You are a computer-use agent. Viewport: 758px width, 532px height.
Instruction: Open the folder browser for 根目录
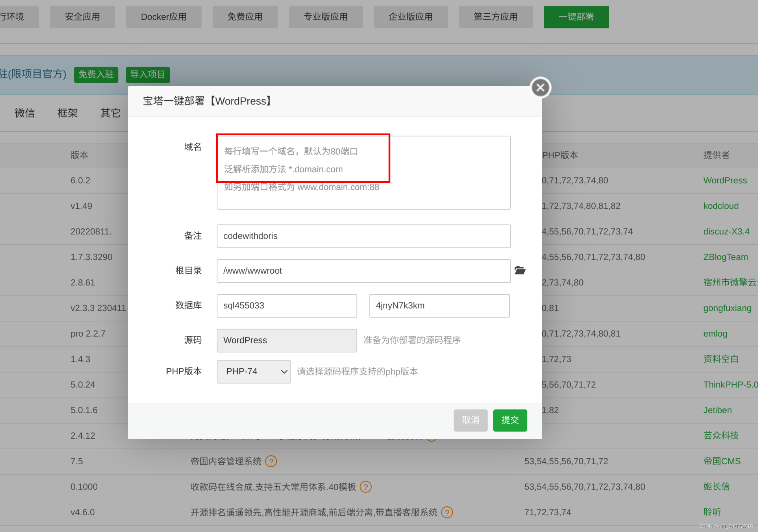(520, 270)
